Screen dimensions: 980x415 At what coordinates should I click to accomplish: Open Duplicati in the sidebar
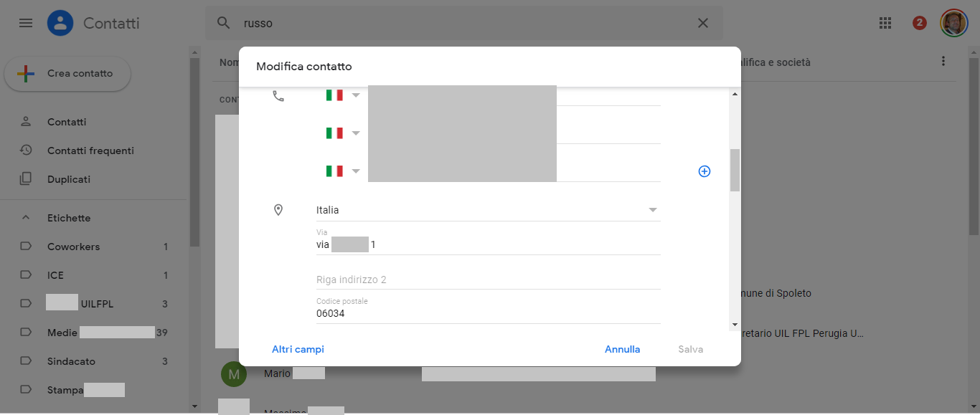coord(68,179)
